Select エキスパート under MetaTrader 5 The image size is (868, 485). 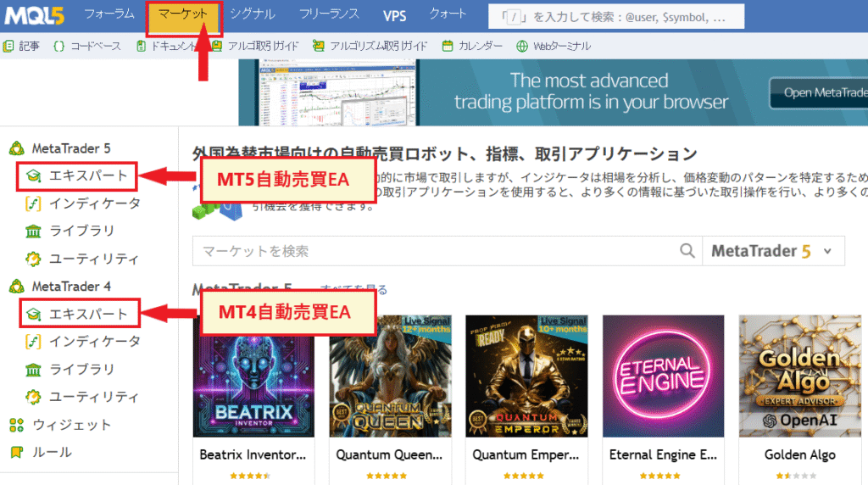(88, 176)
